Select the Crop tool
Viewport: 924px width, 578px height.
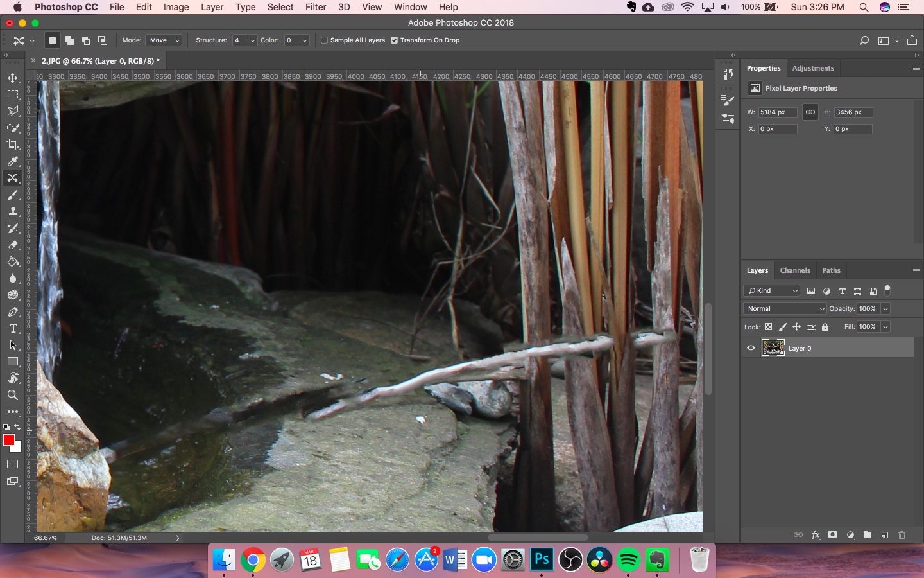click(x=13, y=144)
